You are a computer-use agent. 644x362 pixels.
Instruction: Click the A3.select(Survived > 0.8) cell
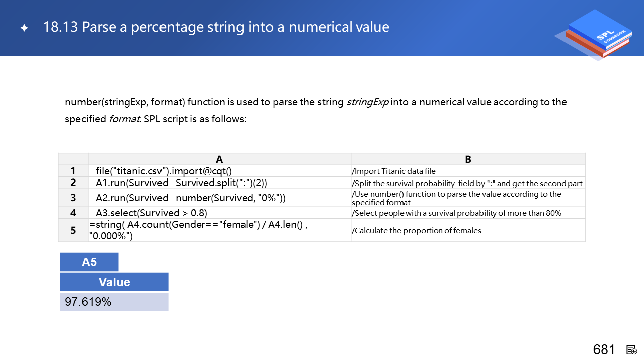click(148, 213)
